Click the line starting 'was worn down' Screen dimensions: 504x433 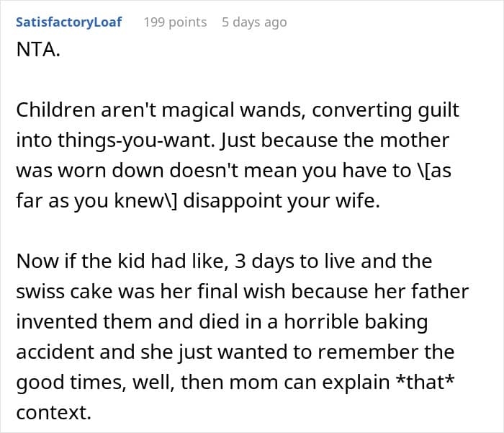234,171
